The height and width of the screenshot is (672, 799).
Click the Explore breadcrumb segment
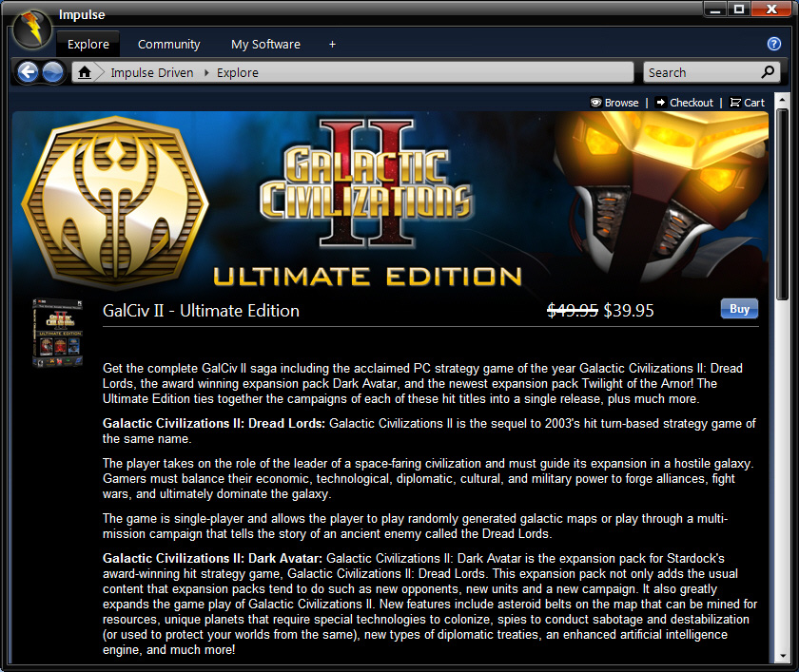[x=238, y=73]
